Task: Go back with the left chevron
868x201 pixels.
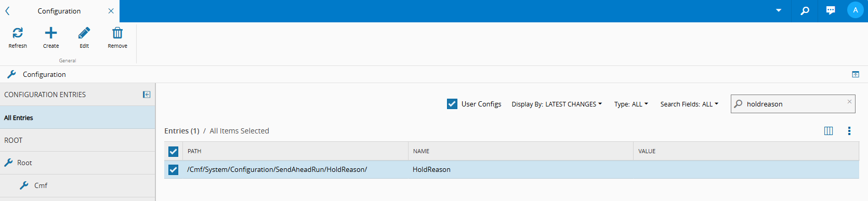Action: point(7,11)
